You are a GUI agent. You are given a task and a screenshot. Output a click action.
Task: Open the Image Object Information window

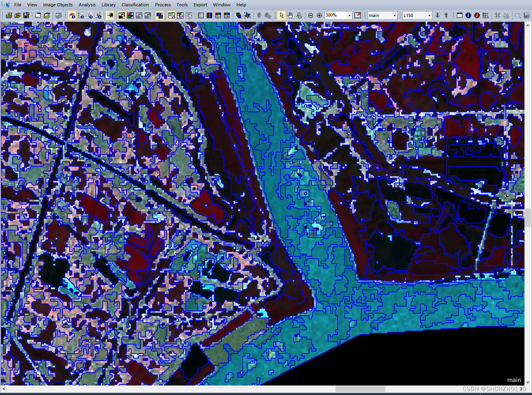(468, 15)
